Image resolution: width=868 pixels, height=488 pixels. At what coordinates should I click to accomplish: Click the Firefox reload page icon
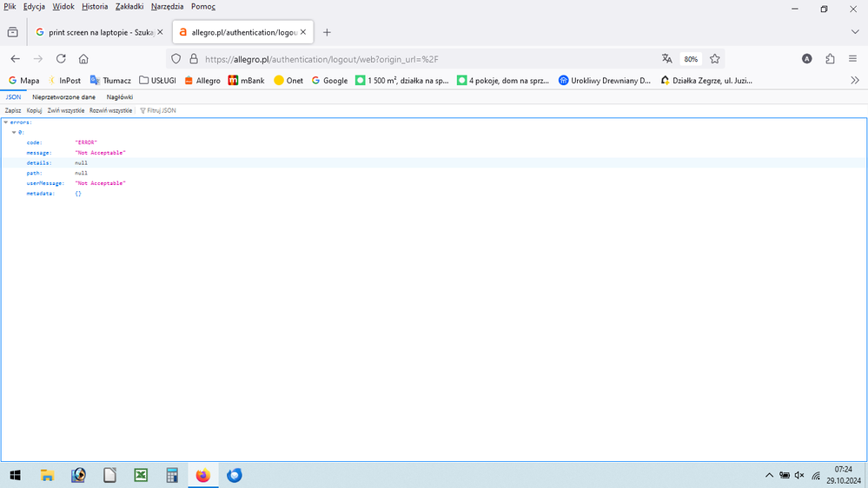pyautogui.click(x=61, y=59)
